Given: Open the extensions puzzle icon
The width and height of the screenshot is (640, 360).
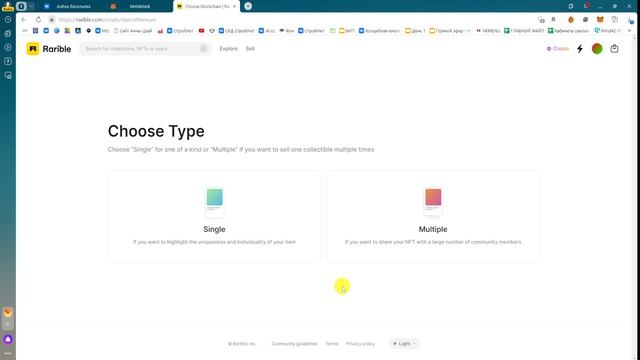Looking at the screenshot, I should coord(615,20).
